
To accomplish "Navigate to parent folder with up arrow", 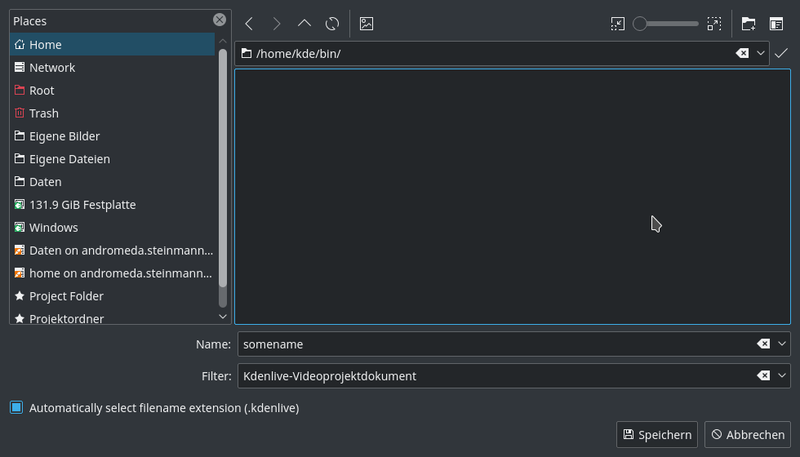I will pyautogui.click(x=304, y=23).
